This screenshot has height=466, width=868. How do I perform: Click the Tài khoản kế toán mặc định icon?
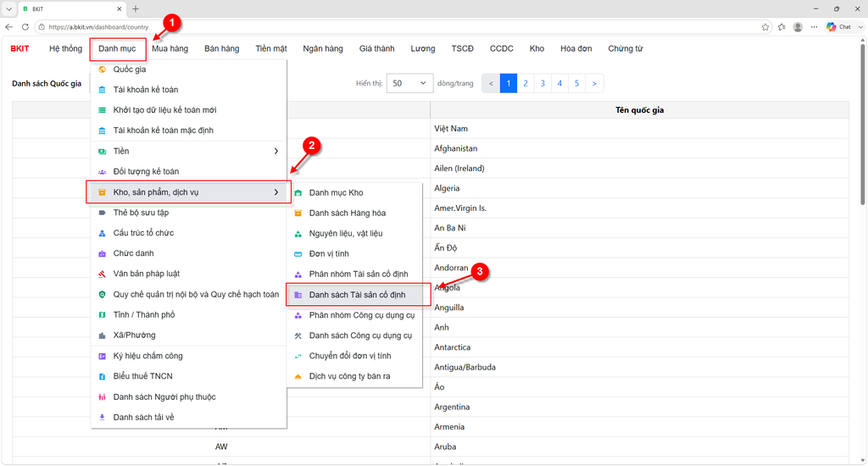coord(102,130)
